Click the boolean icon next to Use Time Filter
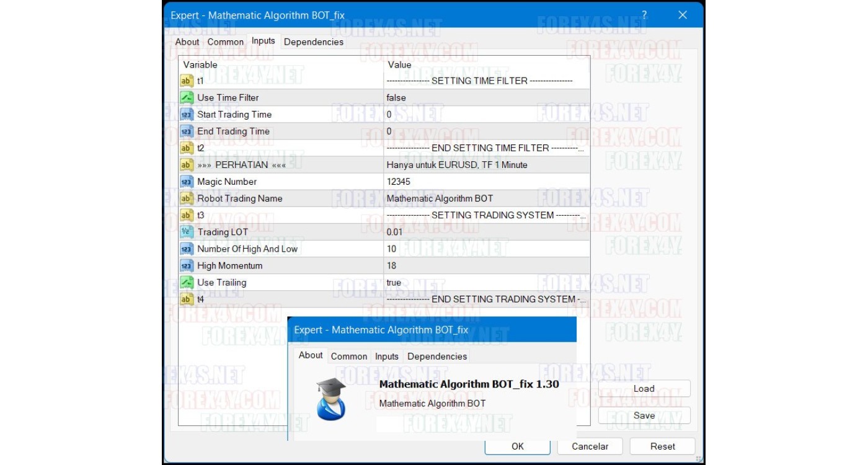 point(187,97)
